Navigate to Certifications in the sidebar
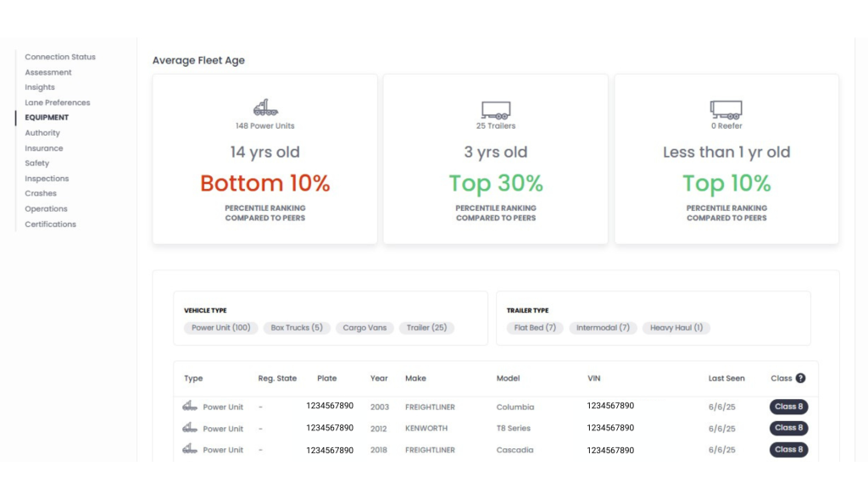Viewport: 868px width, 488px height. point(50,225)
